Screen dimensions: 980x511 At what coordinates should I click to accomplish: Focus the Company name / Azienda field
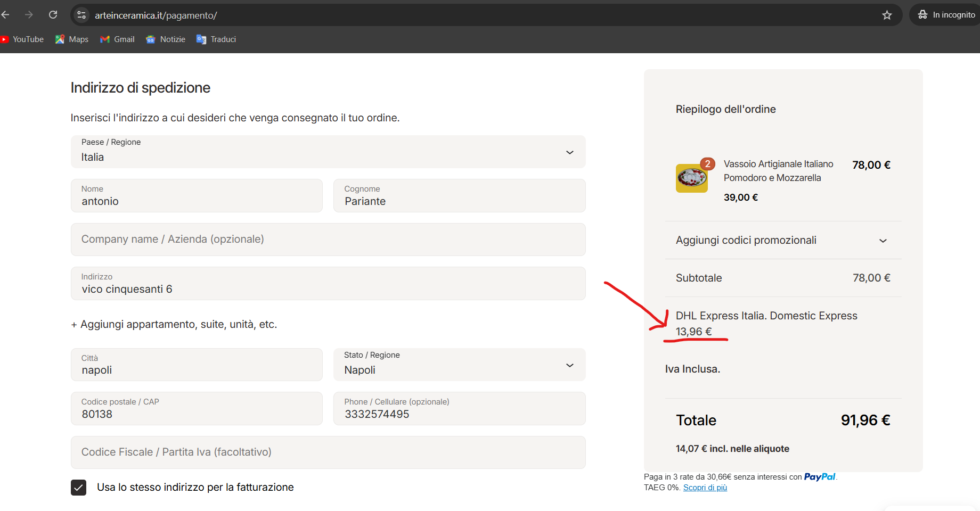[328, 240]
